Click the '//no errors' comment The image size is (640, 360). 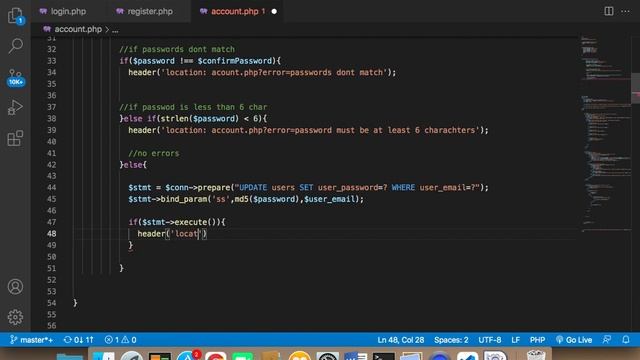coord(153,153)
